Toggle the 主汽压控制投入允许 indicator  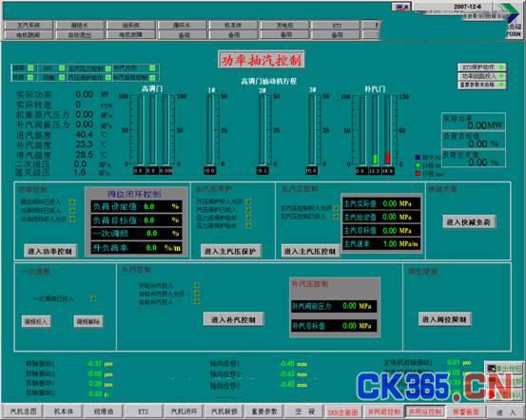tap(335, 208)
